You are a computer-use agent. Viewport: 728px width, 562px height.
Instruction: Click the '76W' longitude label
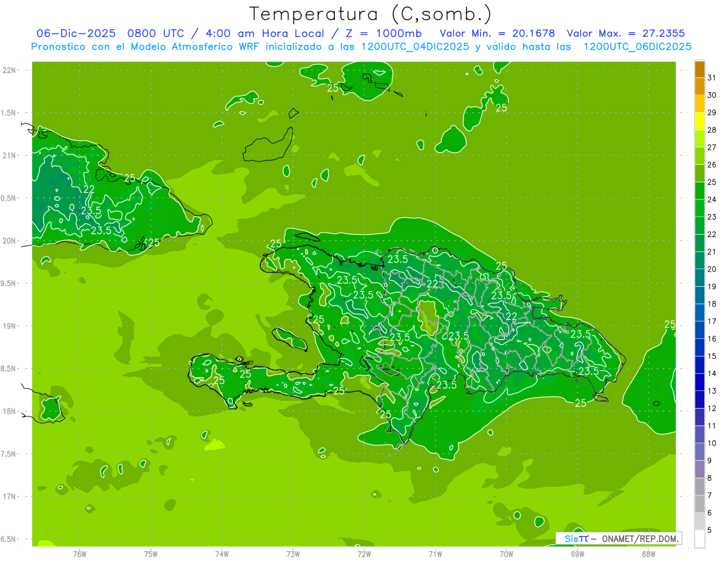tap(79, 554)
